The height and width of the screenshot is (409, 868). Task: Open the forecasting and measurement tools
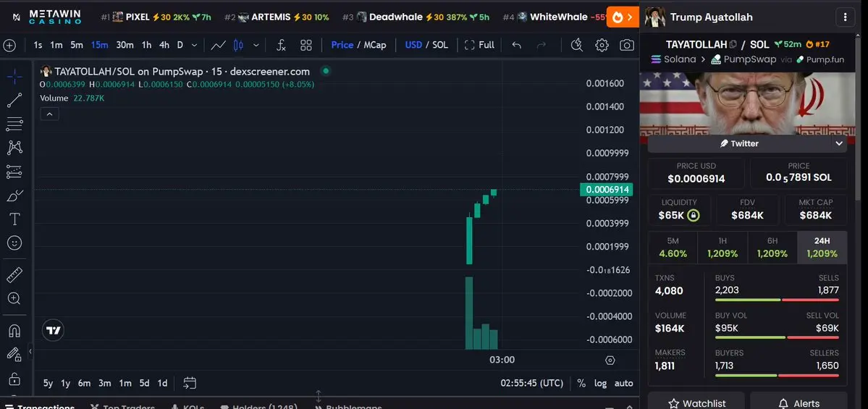[x=14, y=172]
